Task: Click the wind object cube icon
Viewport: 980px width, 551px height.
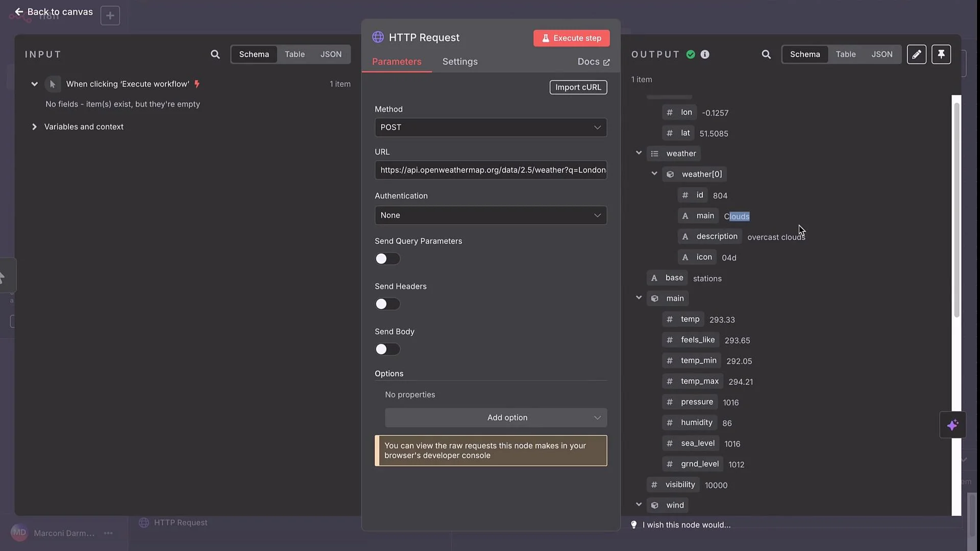Action: (654, 505)
